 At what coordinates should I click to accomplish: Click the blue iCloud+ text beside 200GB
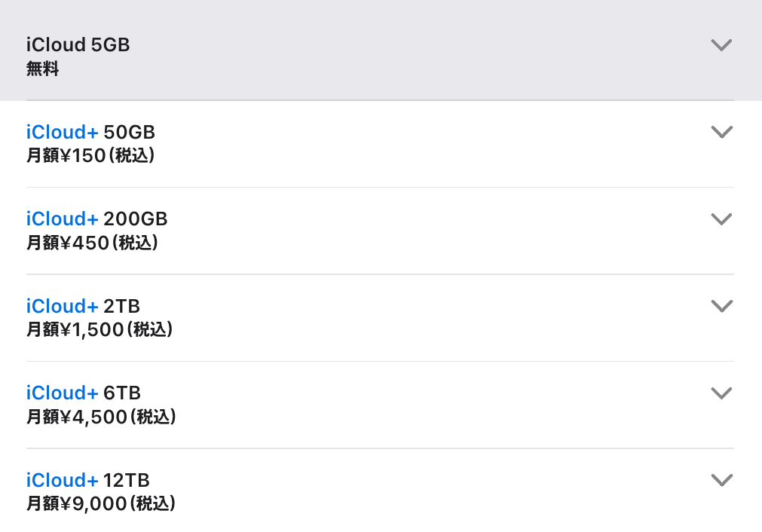coord(62,219)
